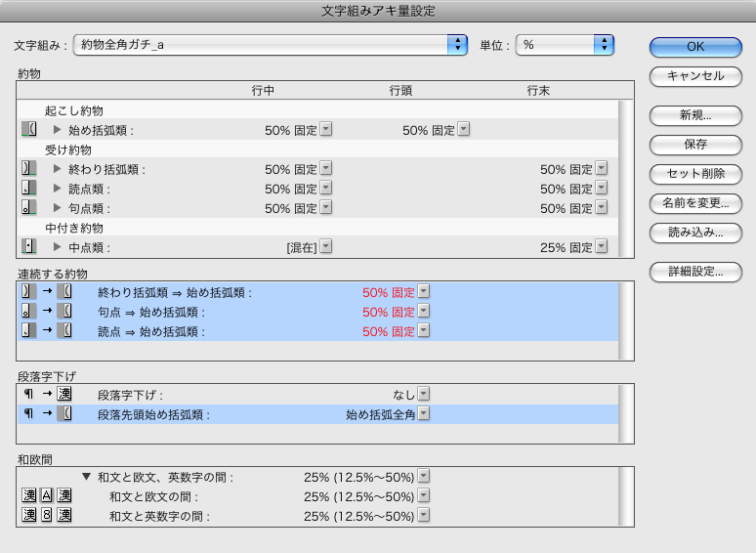Open 和文と欧文、英数字の間 value dropdown
756x553 pixels.
coord(424,477)
